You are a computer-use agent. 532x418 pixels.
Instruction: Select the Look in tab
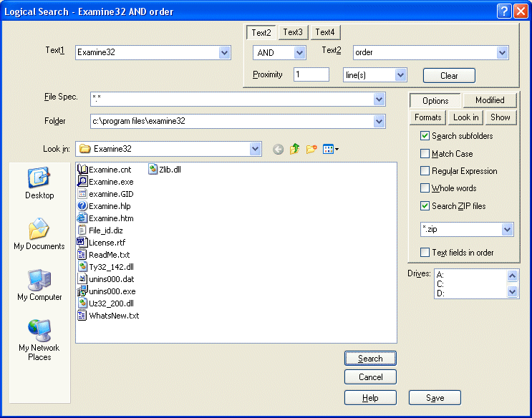pos(466,117)
